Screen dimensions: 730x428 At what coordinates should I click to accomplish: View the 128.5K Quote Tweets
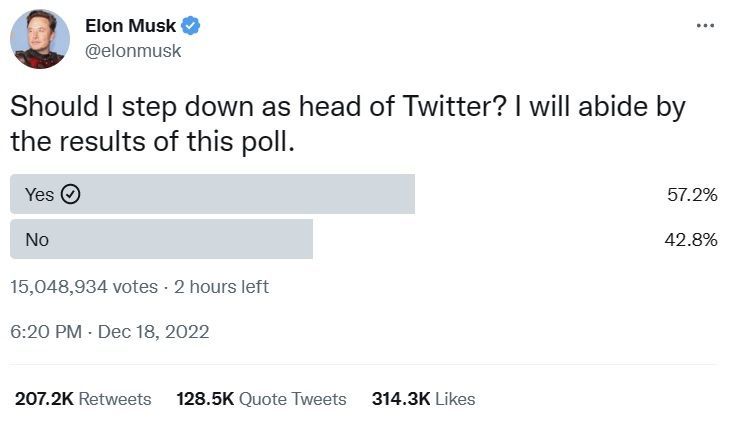(261, 399)
